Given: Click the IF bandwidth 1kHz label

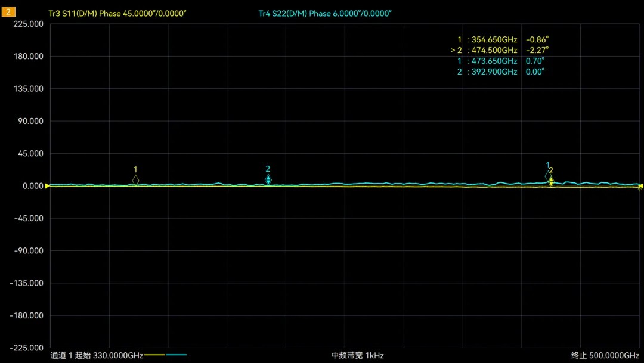Looking at the screenshot, I should tap(357, 355).
